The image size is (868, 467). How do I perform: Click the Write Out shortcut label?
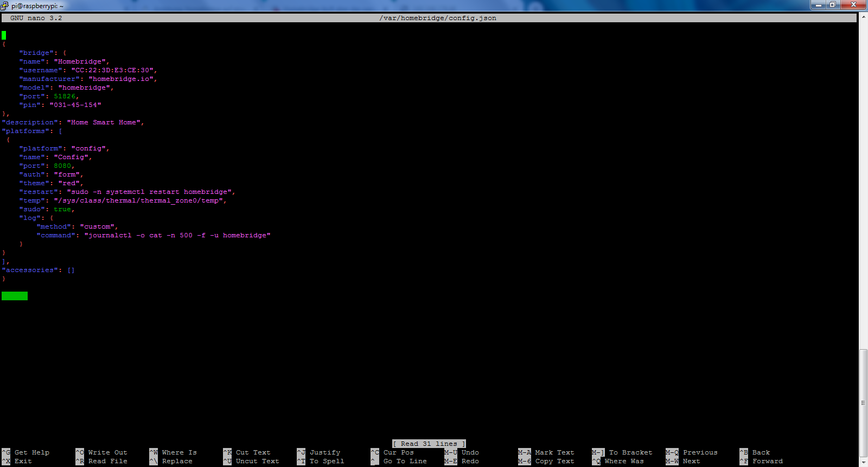click(108, 452)
